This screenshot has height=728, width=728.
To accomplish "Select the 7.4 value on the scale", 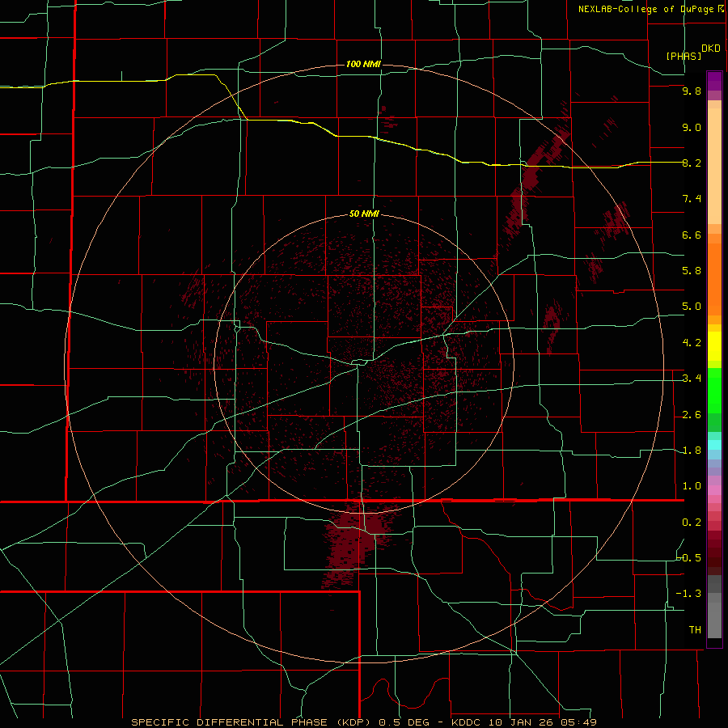I will tap(692, 199).
